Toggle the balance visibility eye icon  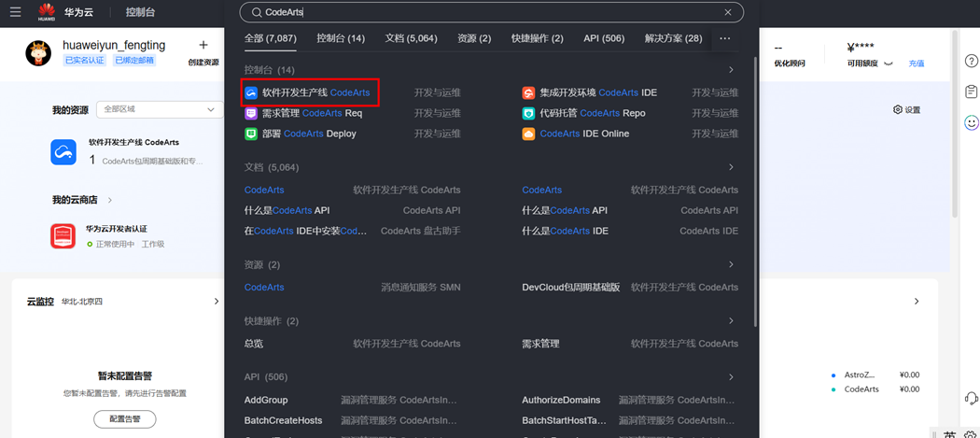[x=889, y=64]
